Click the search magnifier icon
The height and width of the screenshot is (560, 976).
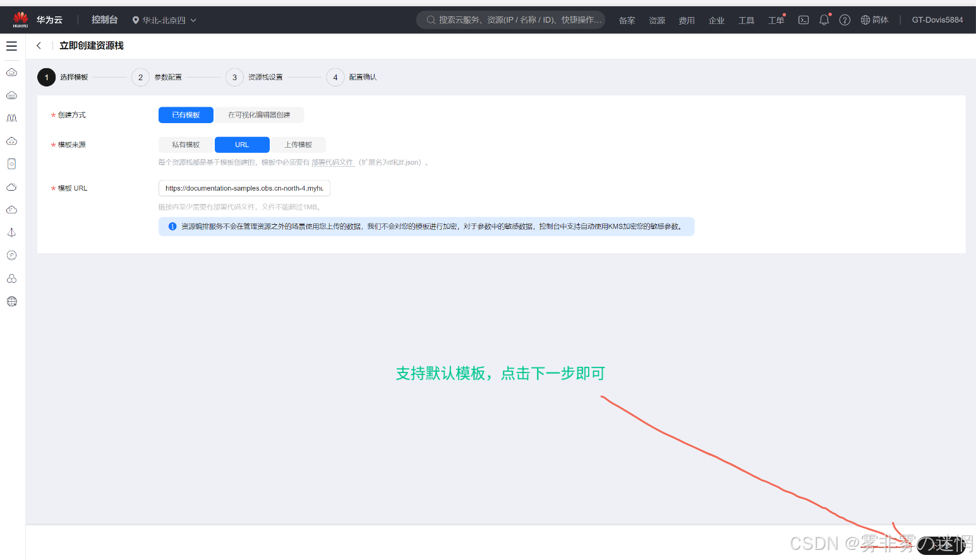pos(431,20)
